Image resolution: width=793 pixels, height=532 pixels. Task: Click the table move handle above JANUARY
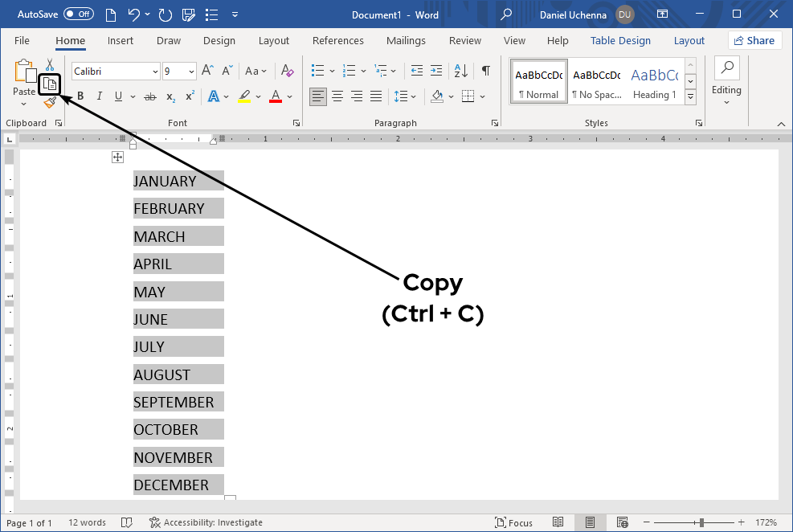coord(117,158)
